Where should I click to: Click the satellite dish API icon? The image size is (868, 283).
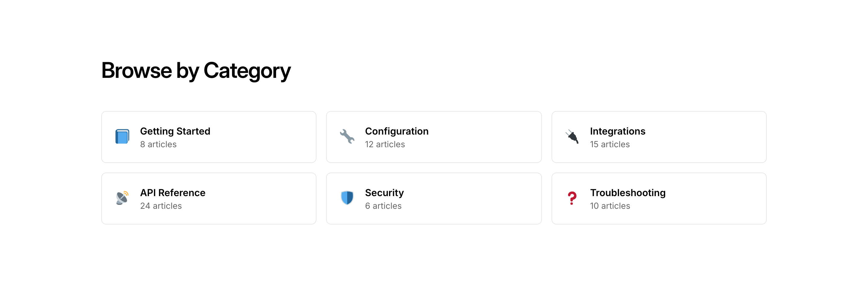tap(122, 198)
